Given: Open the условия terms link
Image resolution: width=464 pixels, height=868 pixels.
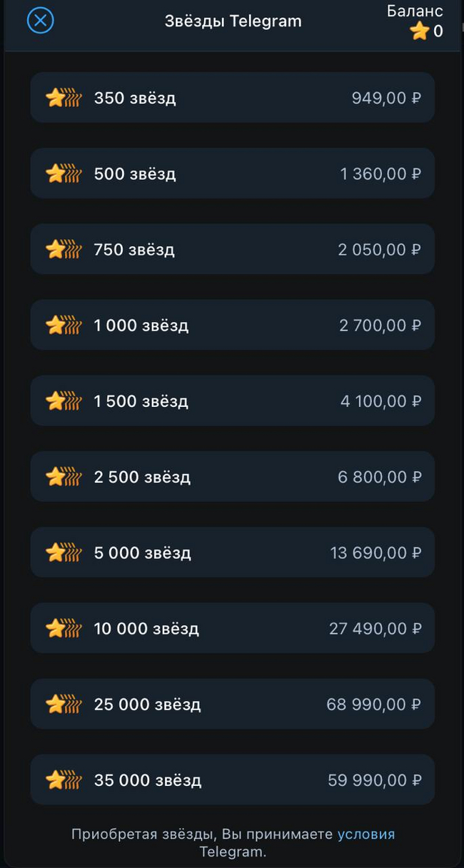Looking at the screenshot, I should pos(365,834).
